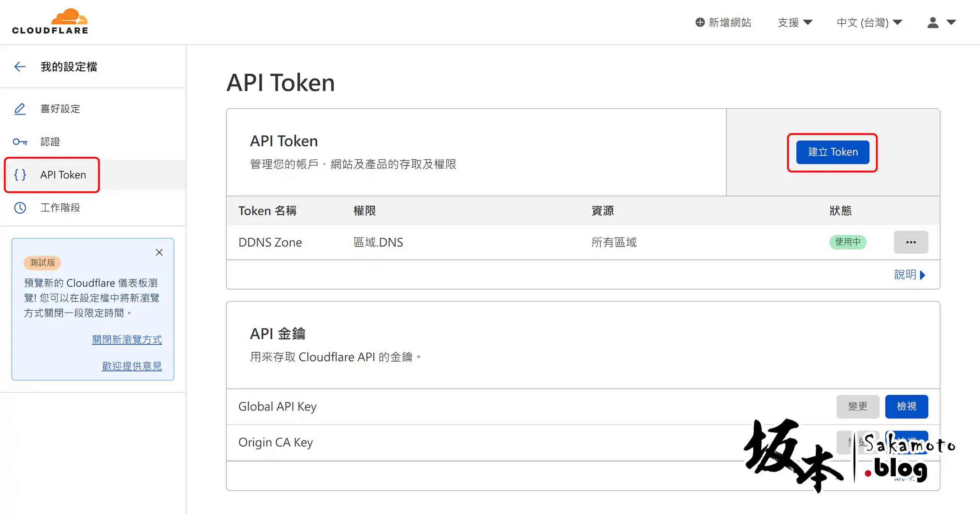Close the 測試版 preview notice
The height and width of the screenshot is (514, 980).
[159, 252]
